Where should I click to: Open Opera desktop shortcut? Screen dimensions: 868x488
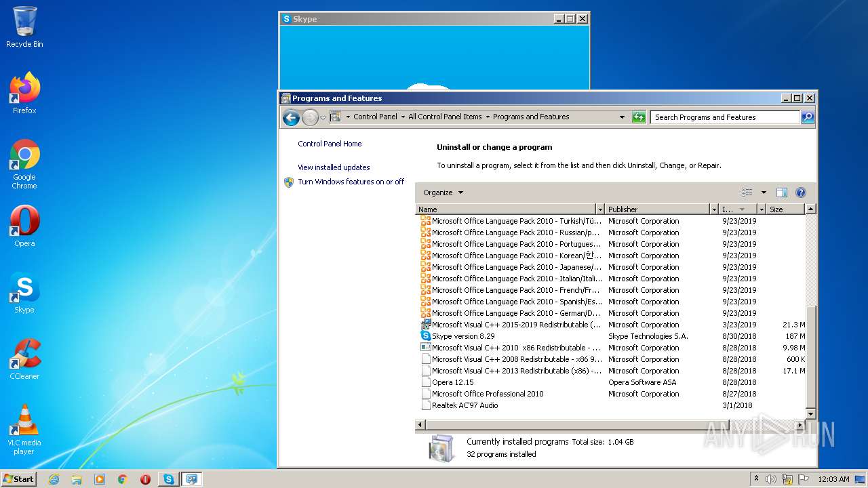(24, 226)
